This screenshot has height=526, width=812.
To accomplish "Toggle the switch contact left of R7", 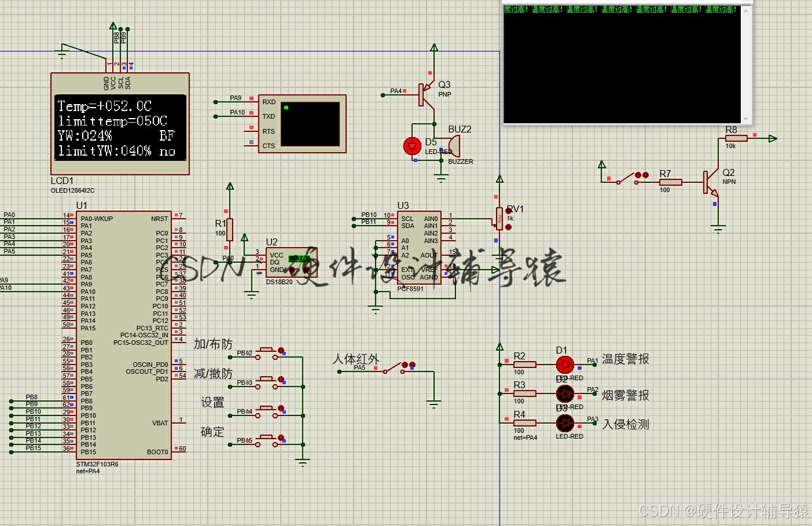I will click(627, 178).
